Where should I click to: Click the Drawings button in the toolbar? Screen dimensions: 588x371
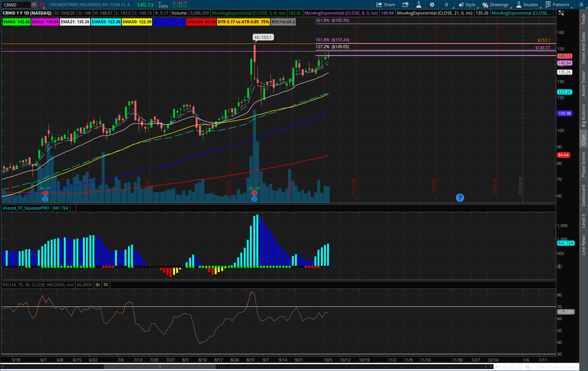click(x=496, y=4)
